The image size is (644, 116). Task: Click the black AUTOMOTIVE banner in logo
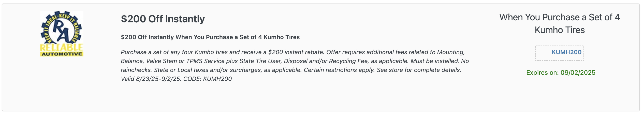pos(62,54)
